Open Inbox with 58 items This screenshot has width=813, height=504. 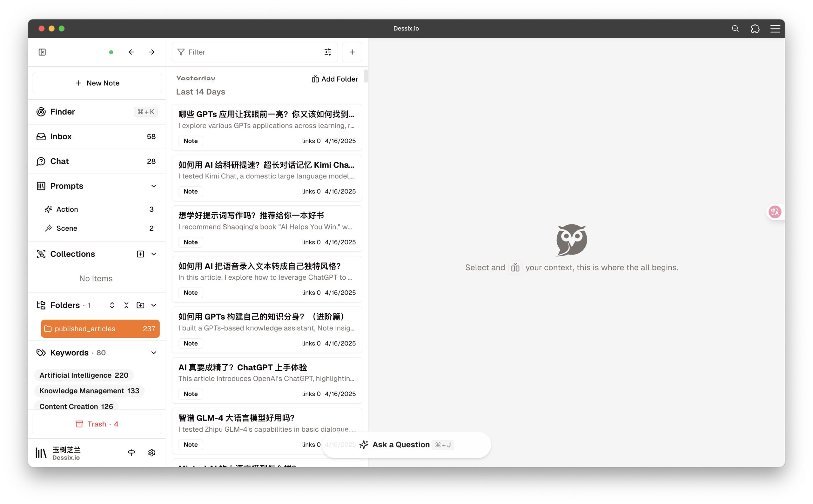(x=97, y=137)
